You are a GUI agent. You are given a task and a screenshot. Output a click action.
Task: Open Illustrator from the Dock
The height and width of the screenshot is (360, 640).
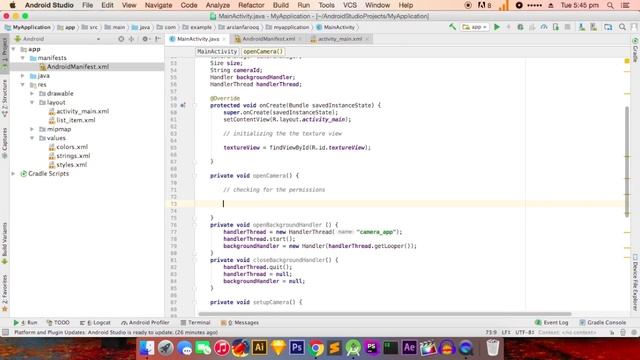pyautogui.click(x=259, y=348)
